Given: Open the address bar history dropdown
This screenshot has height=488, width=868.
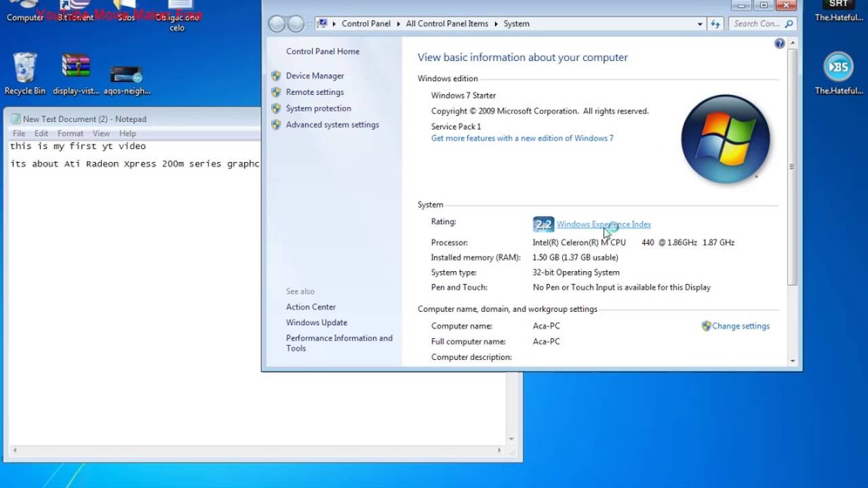Looking at the screenshot, I should tap(700, 24).
